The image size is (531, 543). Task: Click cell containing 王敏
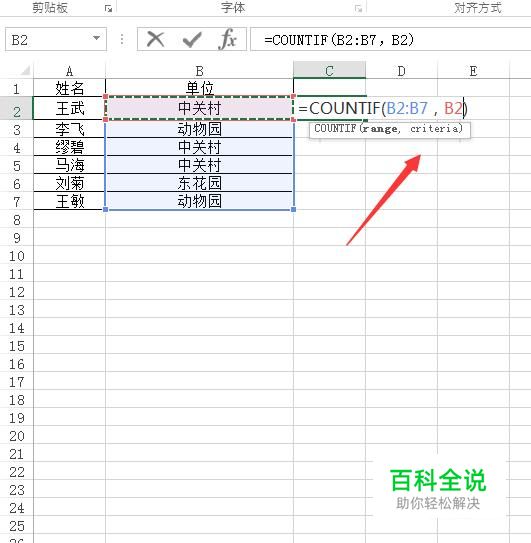(x=70, y=201)
